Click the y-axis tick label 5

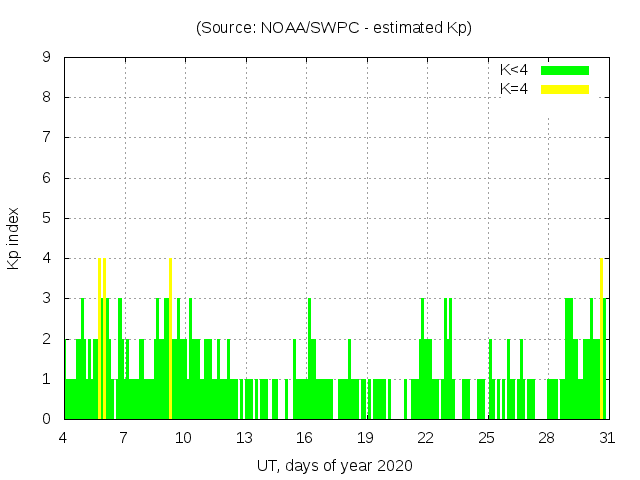46,218
